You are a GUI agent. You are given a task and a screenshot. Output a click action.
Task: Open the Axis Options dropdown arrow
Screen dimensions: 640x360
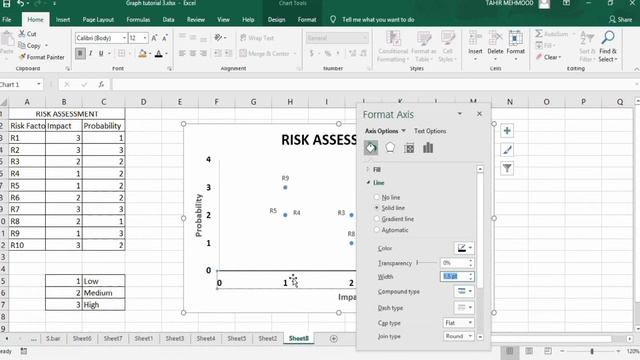coord(403,131)
